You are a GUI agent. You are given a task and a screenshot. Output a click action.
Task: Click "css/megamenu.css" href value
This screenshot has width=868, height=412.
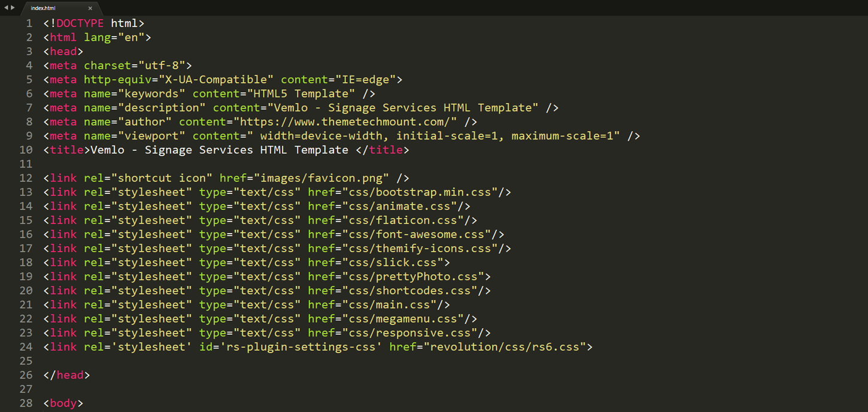point(403,319)
